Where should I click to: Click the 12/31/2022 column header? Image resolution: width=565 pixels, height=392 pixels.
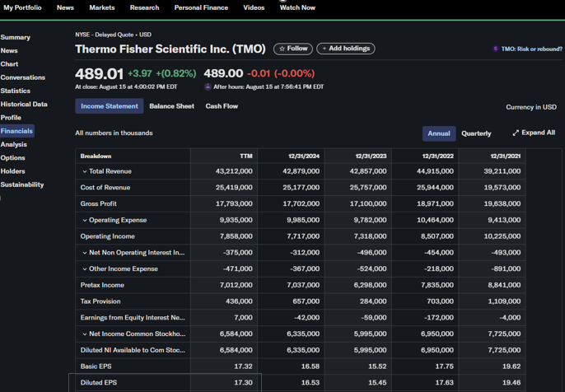click(x=438, y=156)
